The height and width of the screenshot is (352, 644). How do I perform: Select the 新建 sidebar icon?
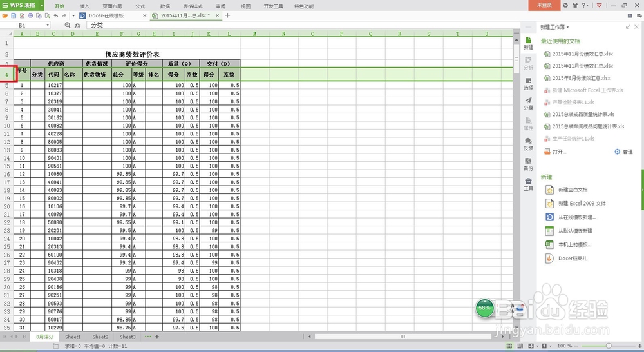click(528, 43)
